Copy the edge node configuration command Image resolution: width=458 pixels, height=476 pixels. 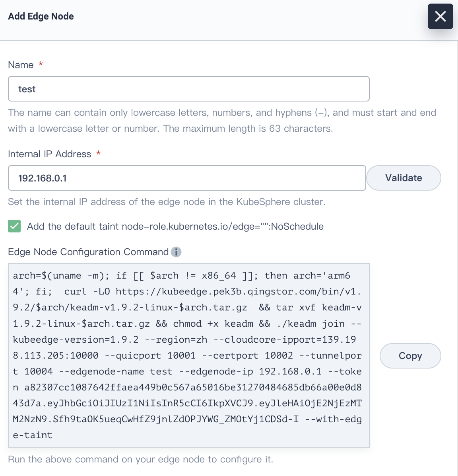(x=410, y=356)
